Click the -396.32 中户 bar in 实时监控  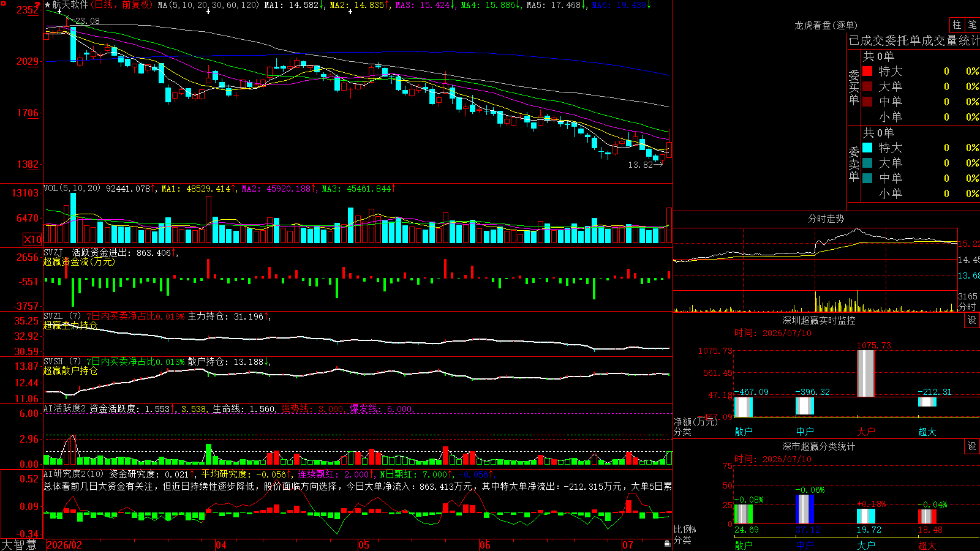805,406
